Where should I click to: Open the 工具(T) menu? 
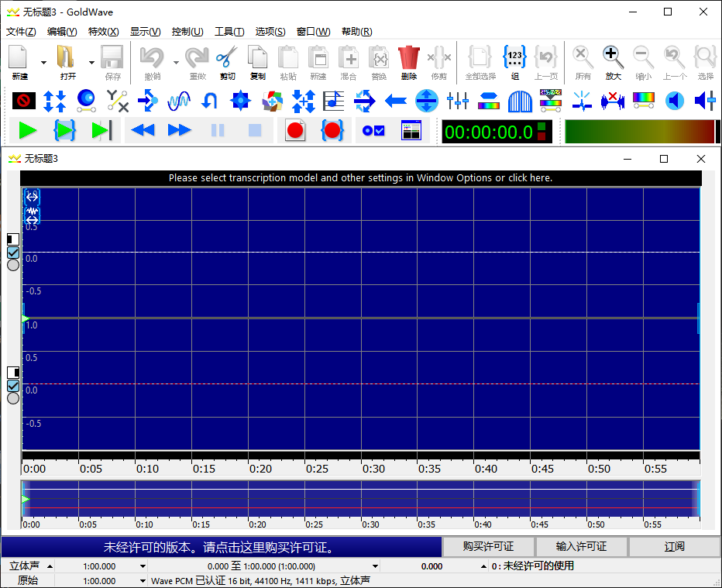229,32
